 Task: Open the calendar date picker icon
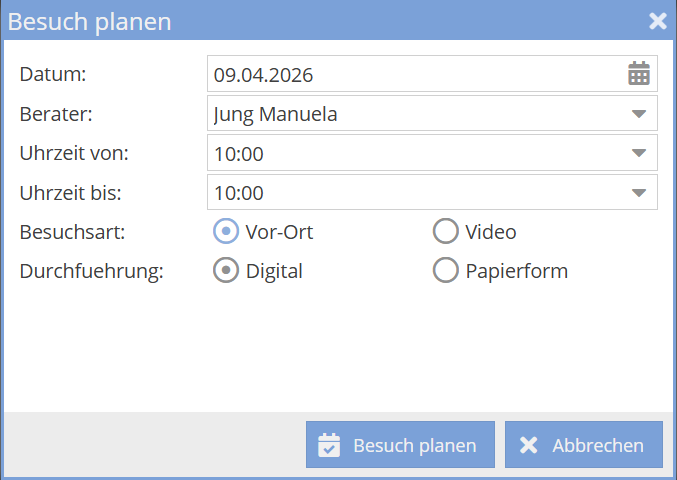click(x=638, y=73)
